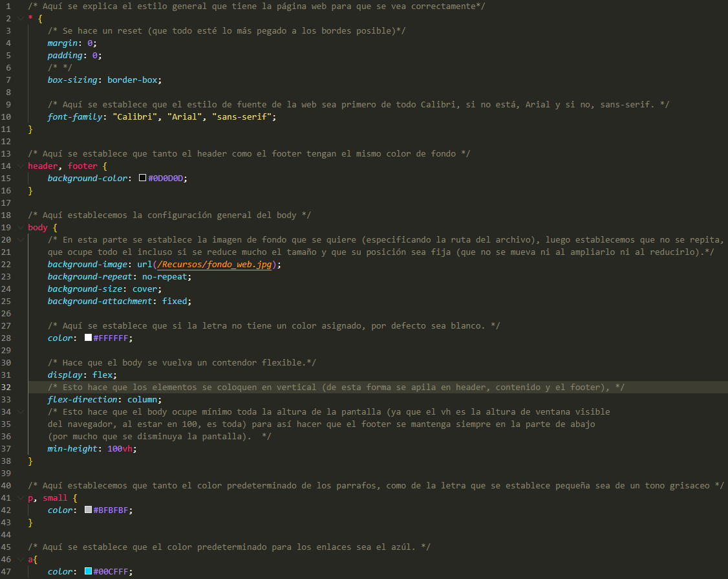Viewport: 728px width, 579px height.
Task: Click the flex value on line 31
Action: tap(102, 375)
